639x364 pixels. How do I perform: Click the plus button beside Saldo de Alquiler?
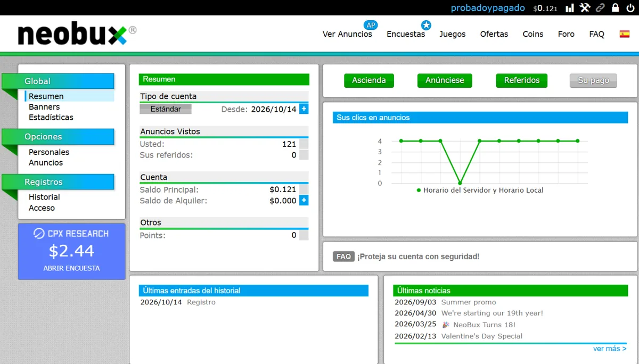[x=304, y=201]
